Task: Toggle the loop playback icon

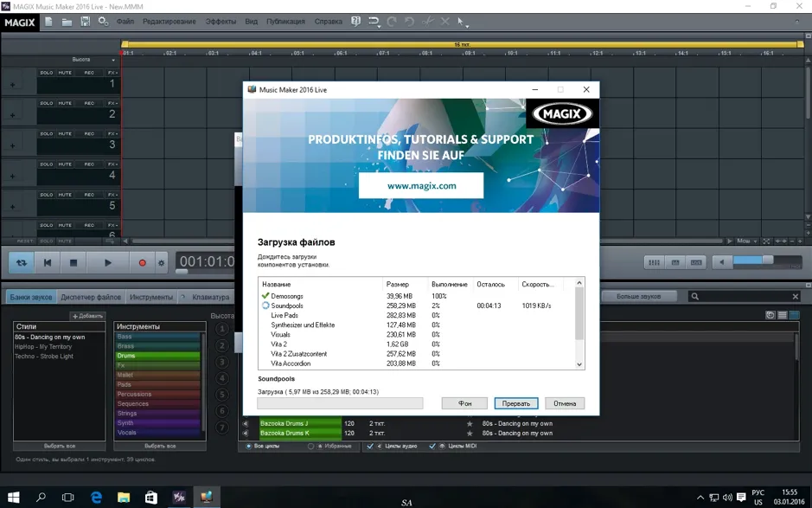Action: [x=22, y=263]
